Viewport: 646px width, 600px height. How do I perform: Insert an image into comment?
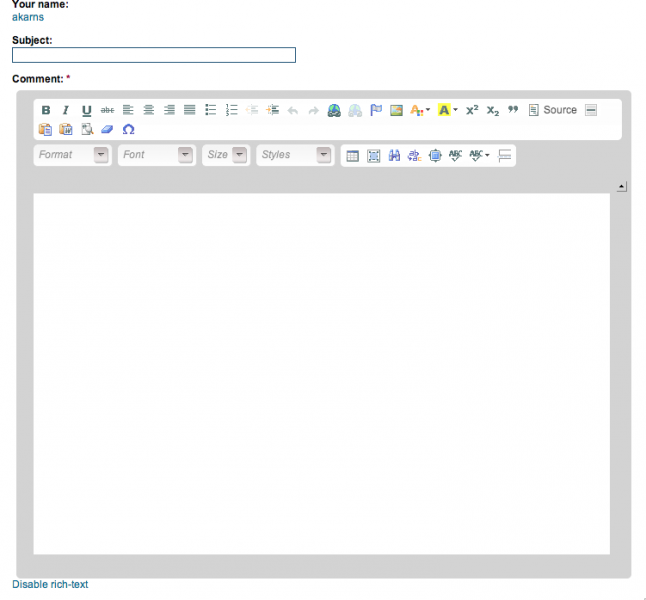click(397, 110)
